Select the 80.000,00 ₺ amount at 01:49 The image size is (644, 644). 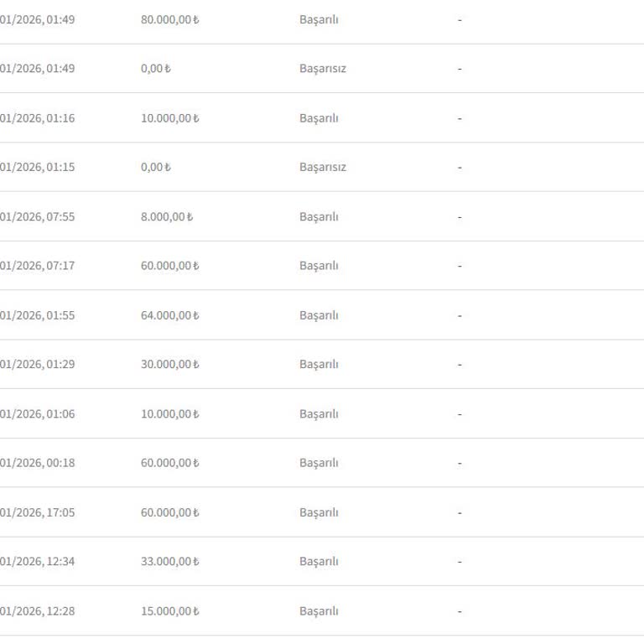(169, 20)
